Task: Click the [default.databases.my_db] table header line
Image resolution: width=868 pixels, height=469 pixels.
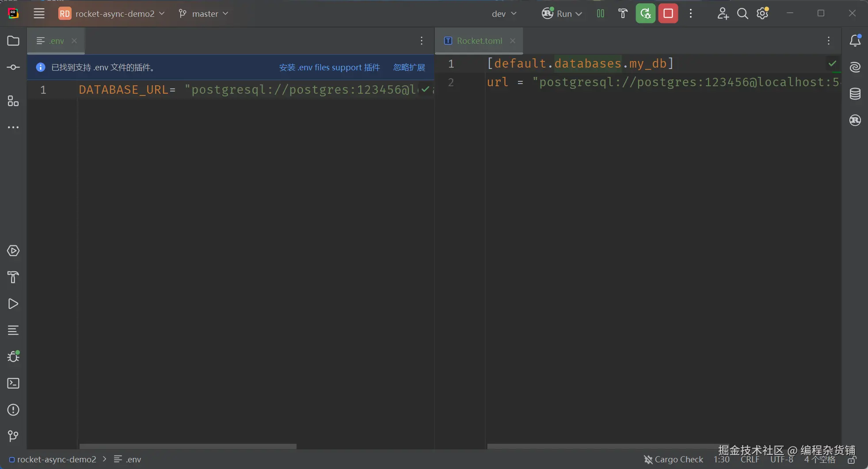Action: [580, 64]
